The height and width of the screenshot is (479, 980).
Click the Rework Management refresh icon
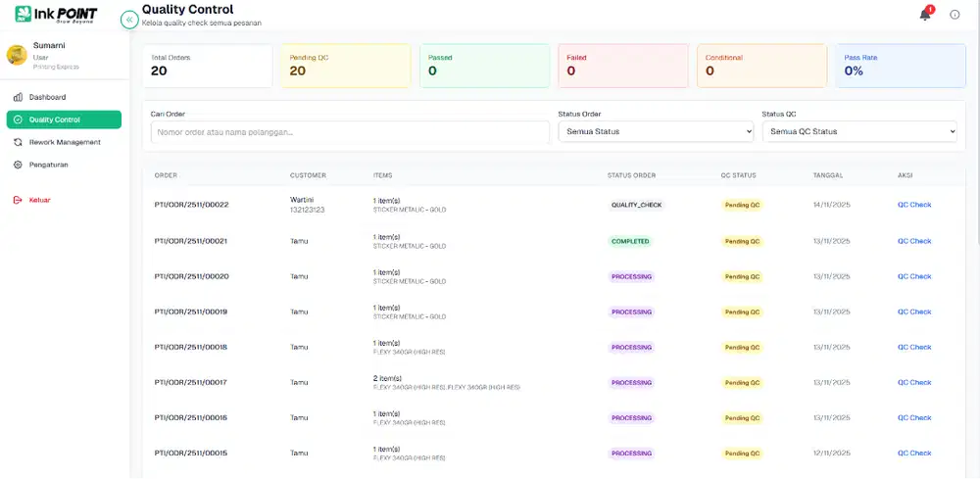(x=18, y=142)
